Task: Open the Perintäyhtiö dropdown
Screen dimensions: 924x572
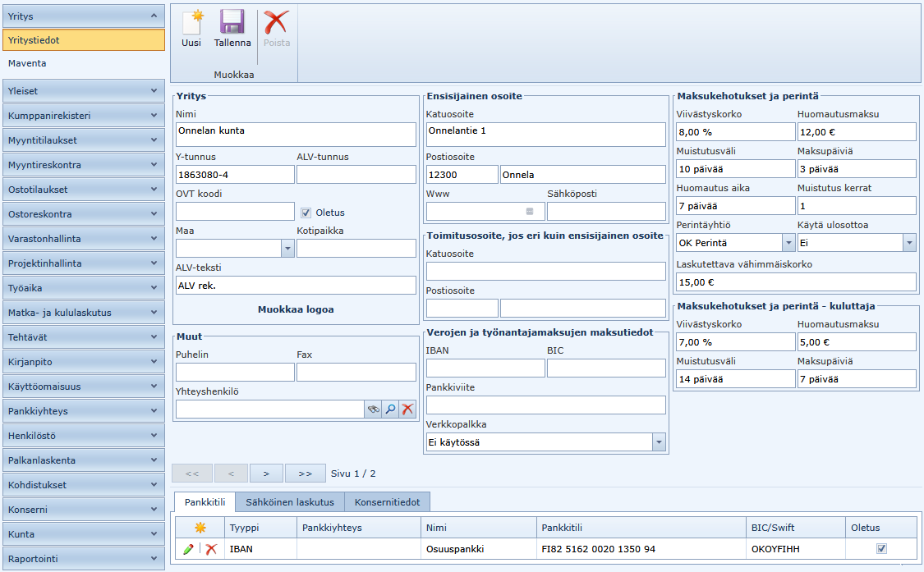Action: click(788, 243)
